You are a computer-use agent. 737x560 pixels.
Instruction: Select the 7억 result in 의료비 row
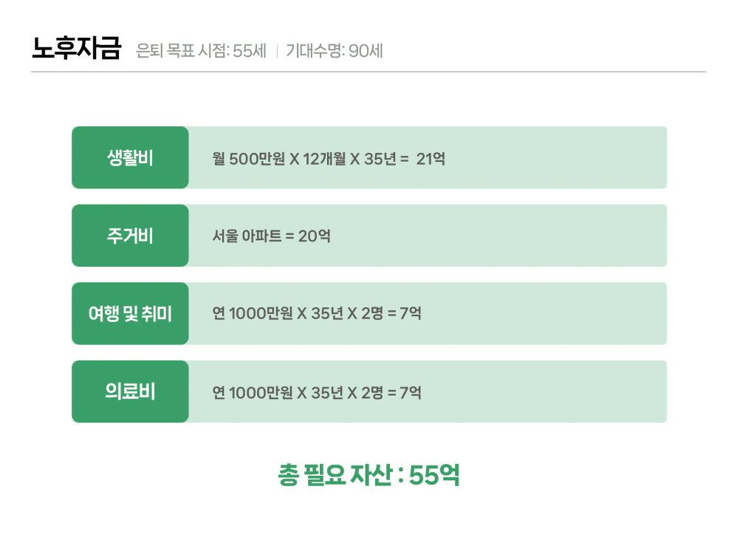click(x=411, y=392)
